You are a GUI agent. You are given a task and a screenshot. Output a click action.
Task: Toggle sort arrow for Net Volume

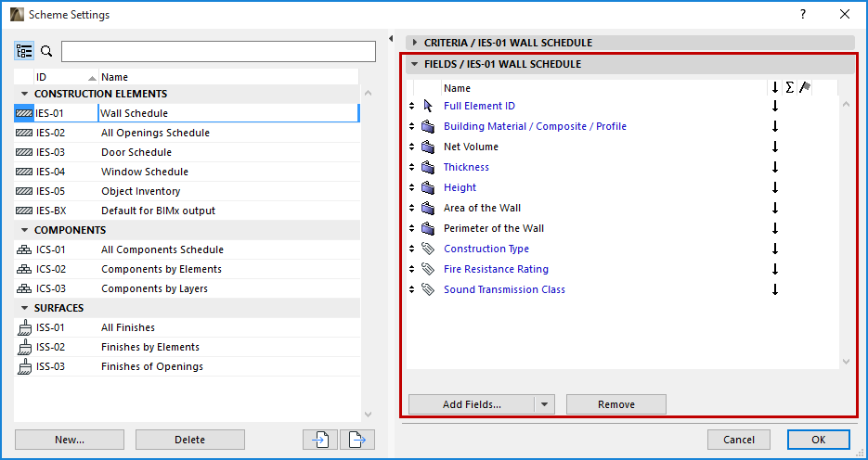[x=775, y=147]
